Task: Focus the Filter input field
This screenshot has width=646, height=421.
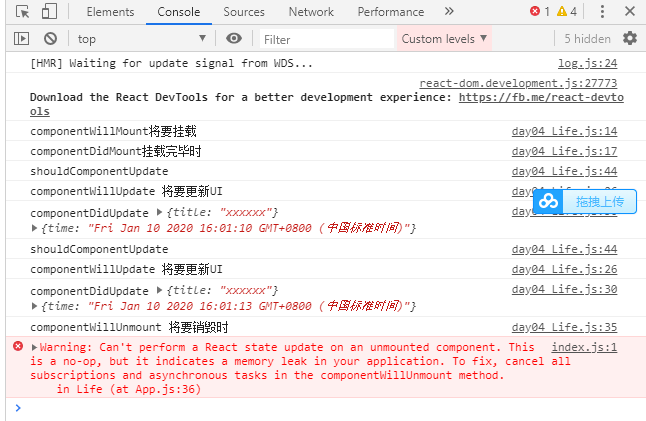Action: click(x=327, y=40)
